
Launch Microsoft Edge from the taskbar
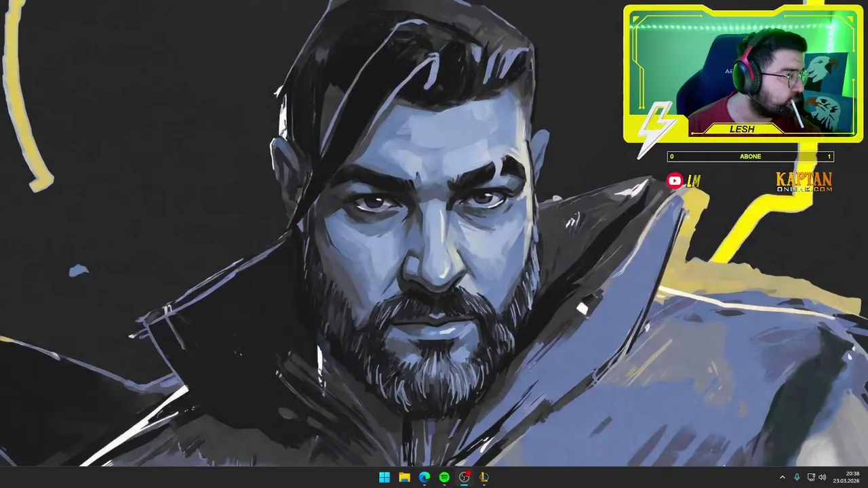[425, 477]
